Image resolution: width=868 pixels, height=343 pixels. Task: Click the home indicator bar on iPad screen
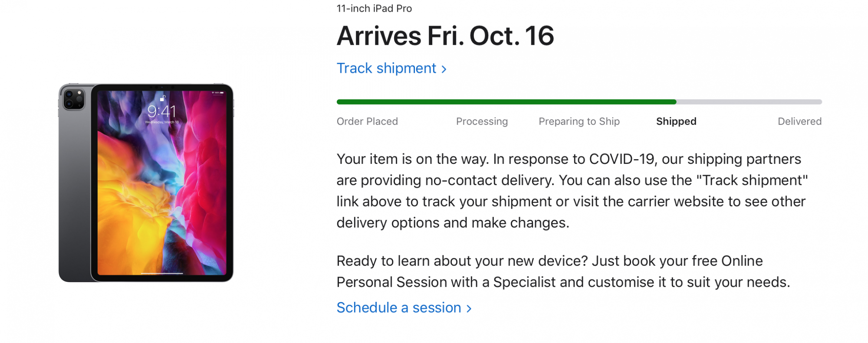click(x=161, y=274)
